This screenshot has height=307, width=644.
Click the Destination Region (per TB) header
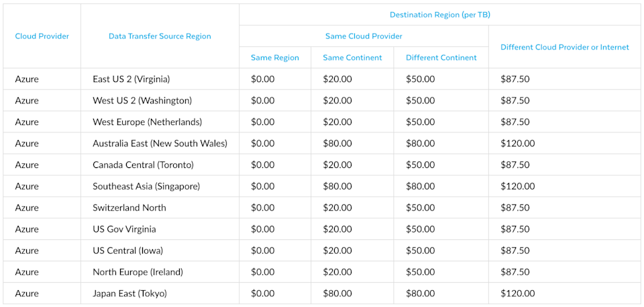click(x=440, y=15)
